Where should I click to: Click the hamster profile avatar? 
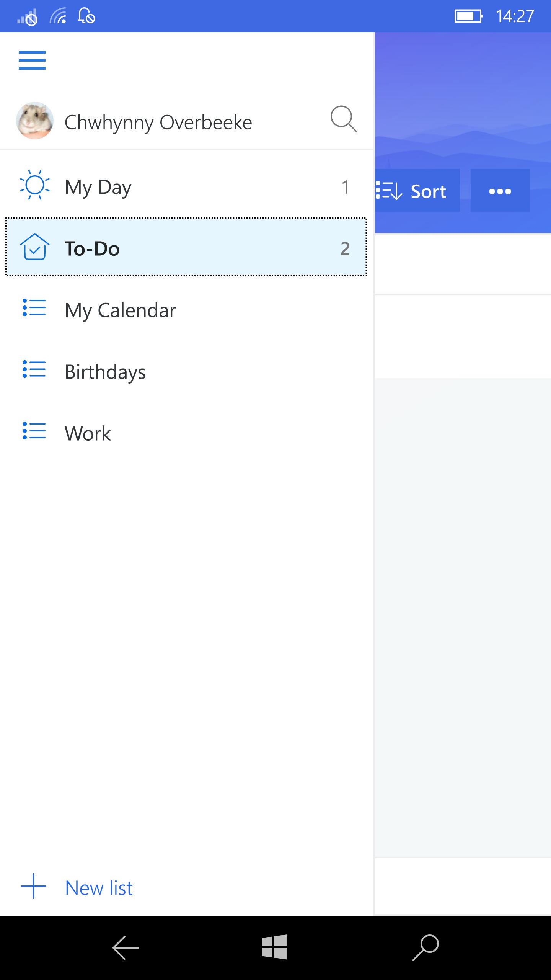point(34,121)
